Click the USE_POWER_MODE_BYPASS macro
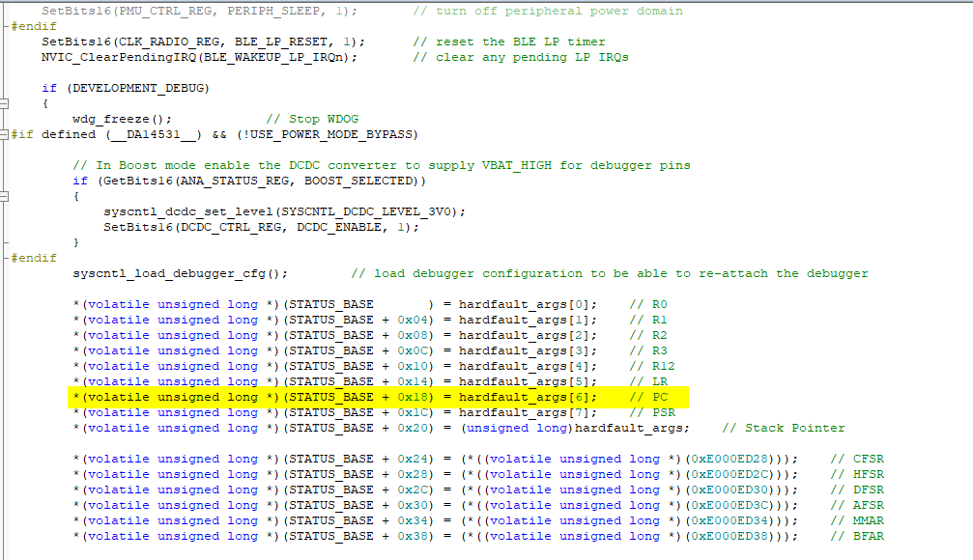Viewport: 973px width, 560px height. [x=331, y=134]
